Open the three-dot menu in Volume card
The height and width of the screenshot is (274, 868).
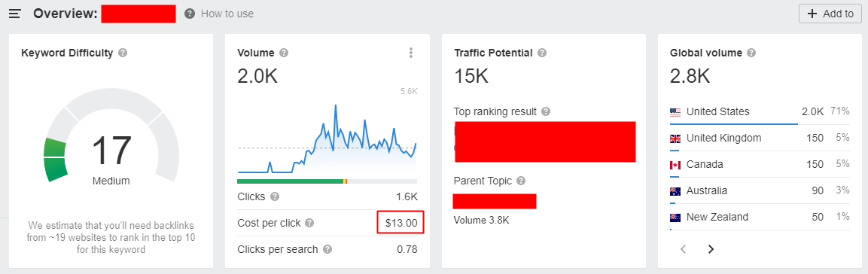[411, 53]
